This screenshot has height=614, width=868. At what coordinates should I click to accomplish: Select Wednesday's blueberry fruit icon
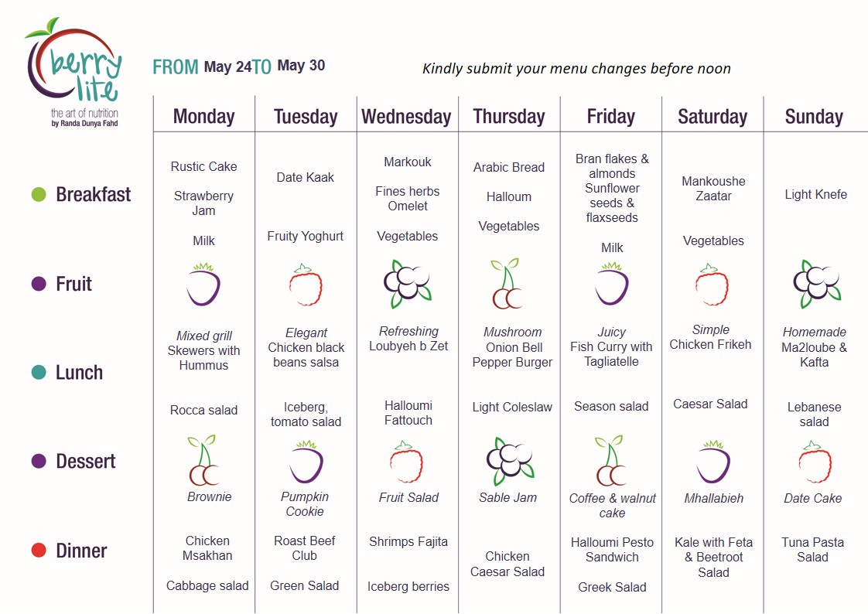407,284
